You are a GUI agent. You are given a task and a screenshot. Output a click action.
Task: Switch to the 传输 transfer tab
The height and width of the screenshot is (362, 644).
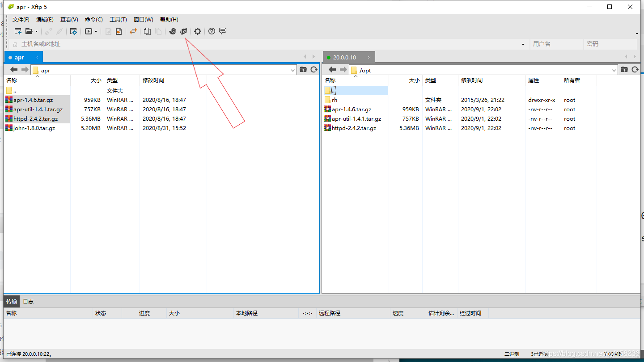pos(12,301)
